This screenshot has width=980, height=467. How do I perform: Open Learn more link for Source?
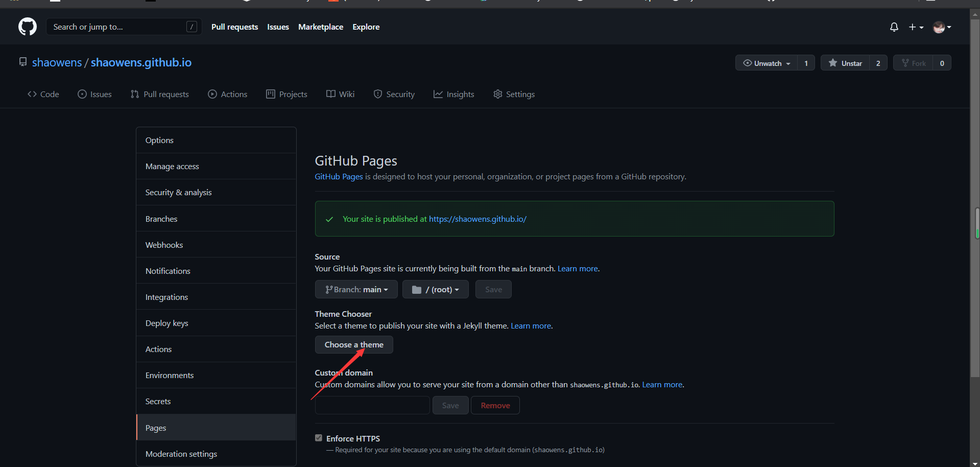tap(578, 268)
